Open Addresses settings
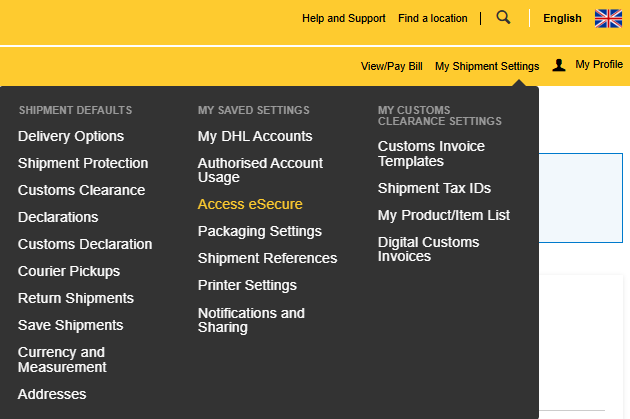 tap(52, 394)
